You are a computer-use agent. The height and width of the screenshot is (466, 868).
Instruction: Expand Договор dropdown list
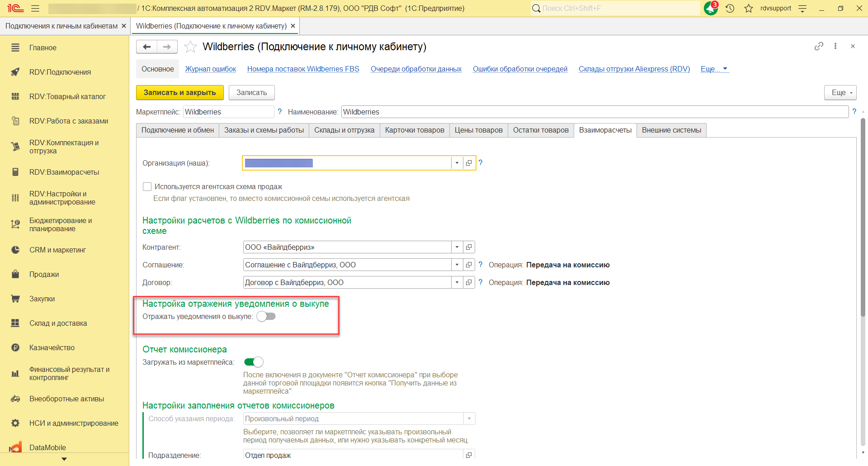(x=457, y=282)
